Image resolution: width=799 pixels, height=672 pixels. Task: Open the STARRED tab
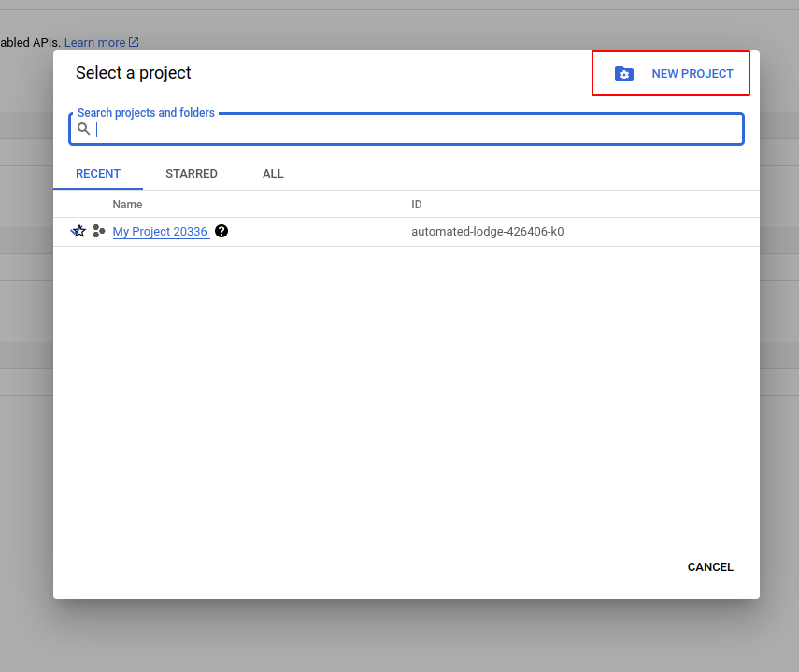[x=192, y=174]
